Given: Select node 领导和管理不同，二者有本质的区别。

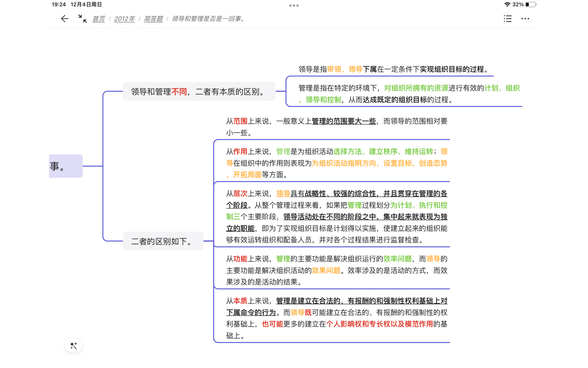Looking at the screenshot, I should coord(199,91).
